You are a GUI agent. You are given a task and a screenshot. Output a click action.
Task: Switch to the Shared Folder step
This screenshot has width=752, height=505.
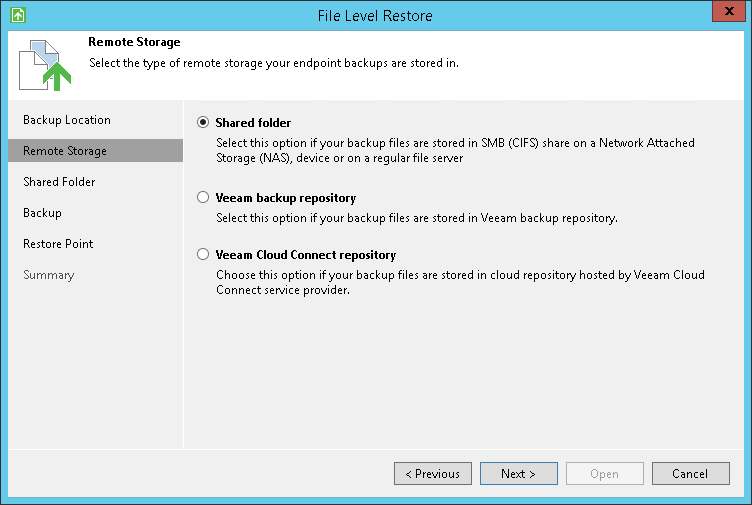tap(59, 182)
